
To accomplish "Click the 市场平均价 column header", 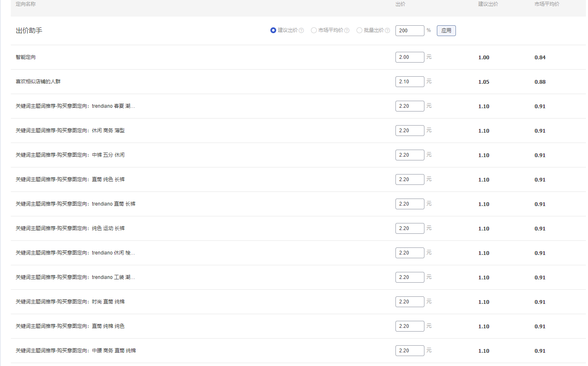I will 547,4.
